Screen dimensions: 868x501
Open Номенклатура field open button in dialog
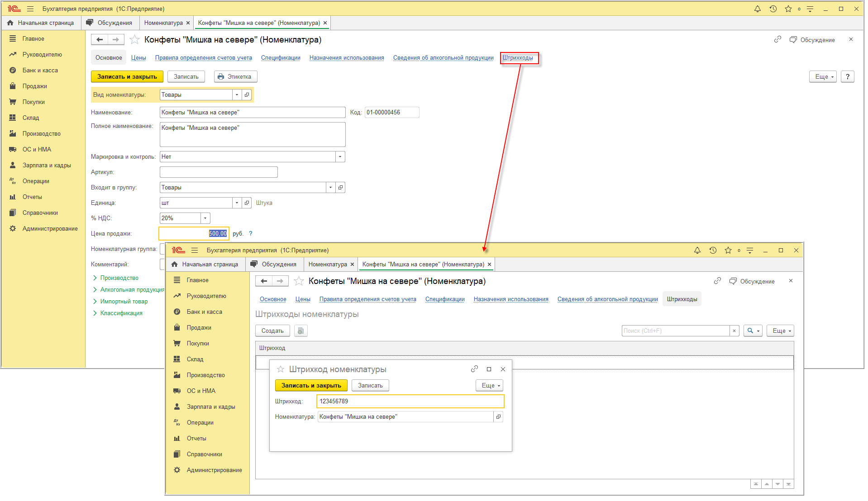click(498, 416)
